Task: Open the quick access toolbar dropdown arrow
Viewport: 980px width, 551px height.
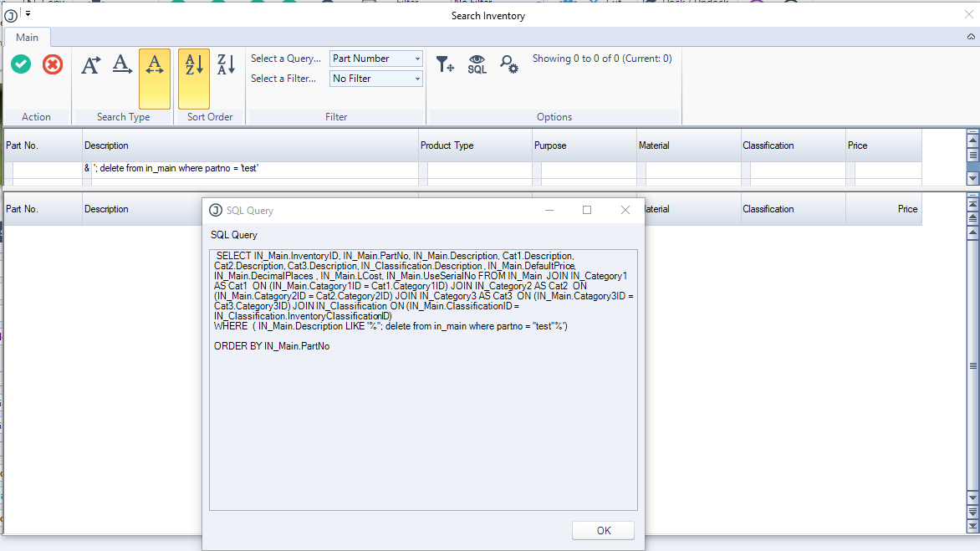Action: [x=28, y=14]
